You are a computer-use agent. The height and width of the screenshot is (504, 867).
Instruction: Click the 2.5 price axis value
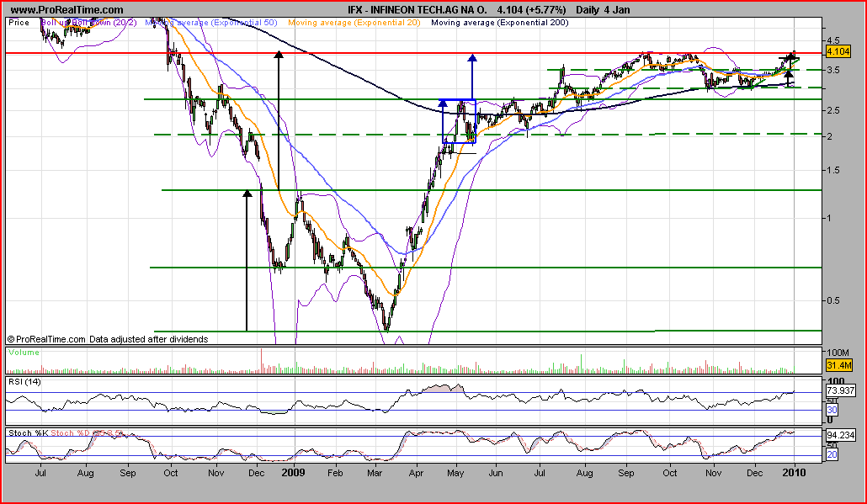(x=832, y=110)
